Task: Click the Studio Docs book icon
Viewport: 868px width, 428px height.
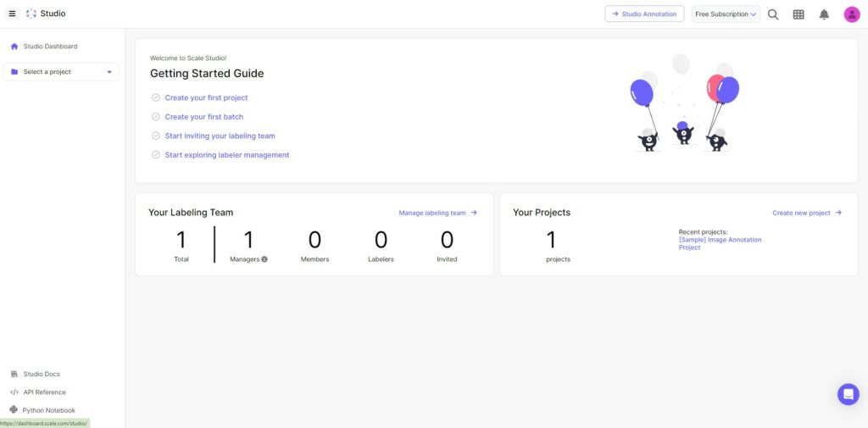Action: (x=14, y=374)
